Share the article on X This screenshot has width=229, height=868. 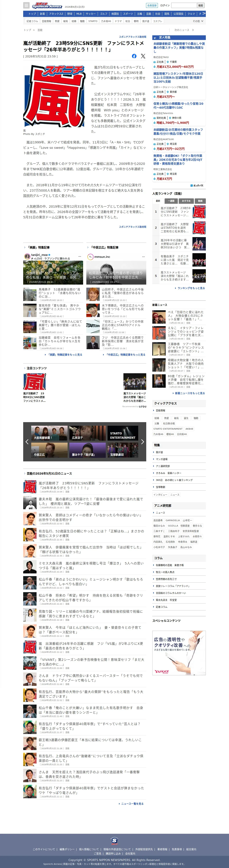[143, 56]
